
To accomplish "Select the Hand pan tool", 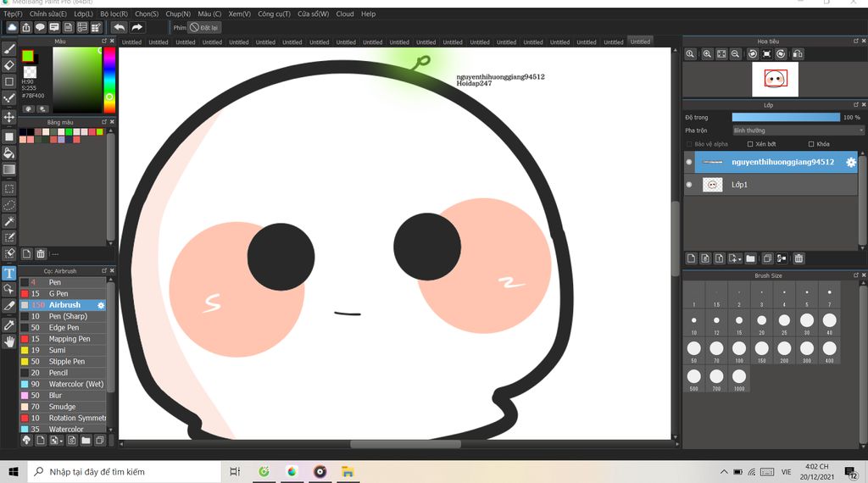I will point(9,342).
